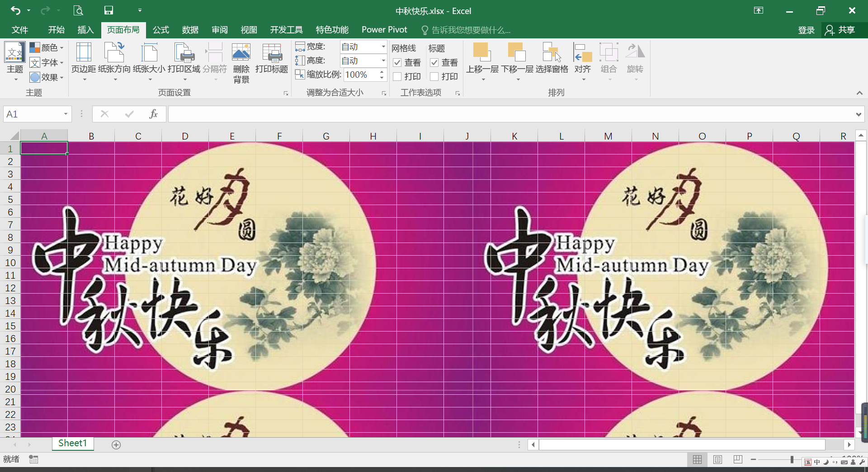Open the Align (对齐) menu

pos(583,62)
